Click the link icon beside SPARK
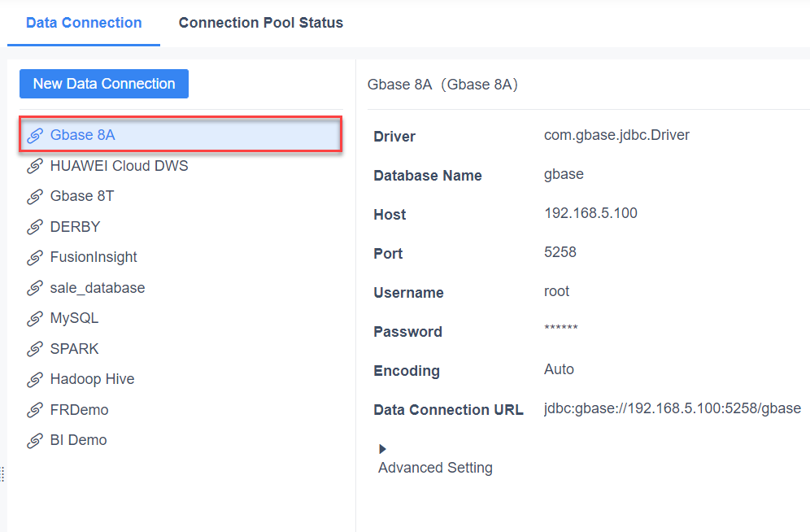This screenshot has width=810, height=532. [x=35, y=349]
